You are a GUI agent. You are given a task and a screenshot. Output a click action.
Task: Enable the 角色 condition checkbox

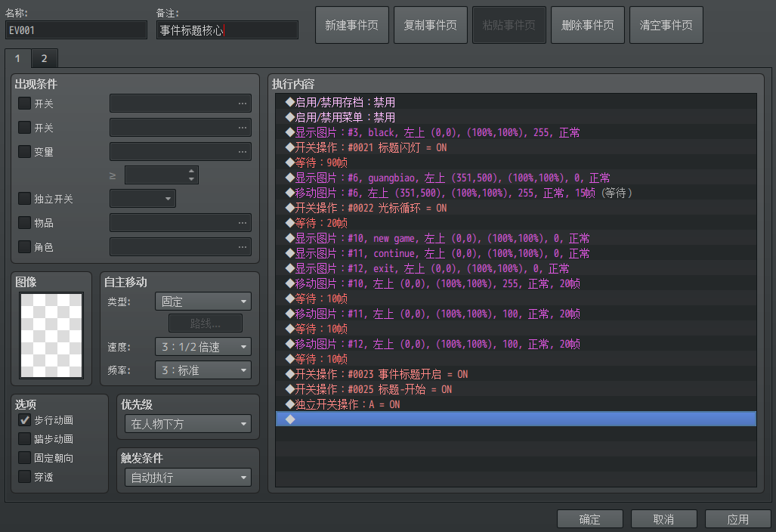tap(24, 246)
